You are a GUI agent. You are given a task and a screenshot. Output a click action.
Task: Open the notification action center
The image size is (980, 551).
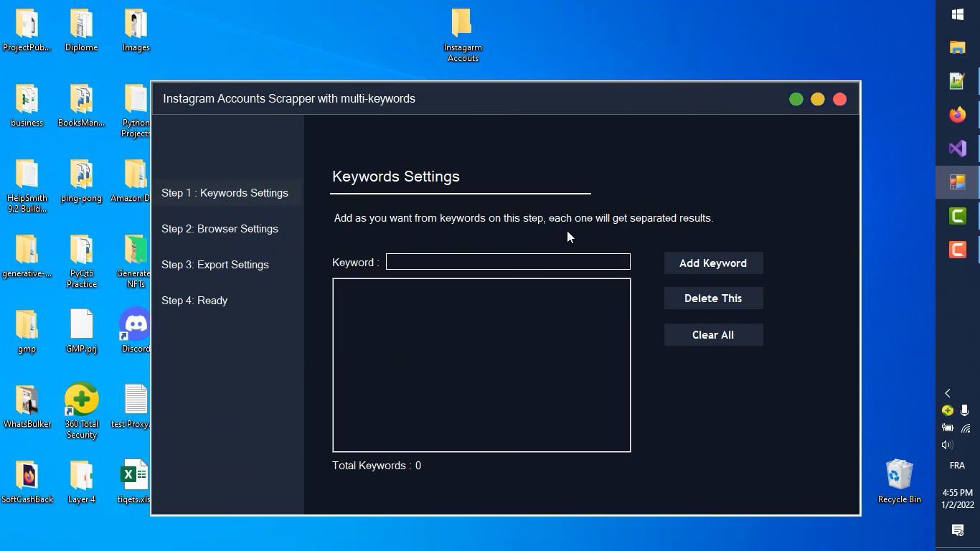[957, 530]
